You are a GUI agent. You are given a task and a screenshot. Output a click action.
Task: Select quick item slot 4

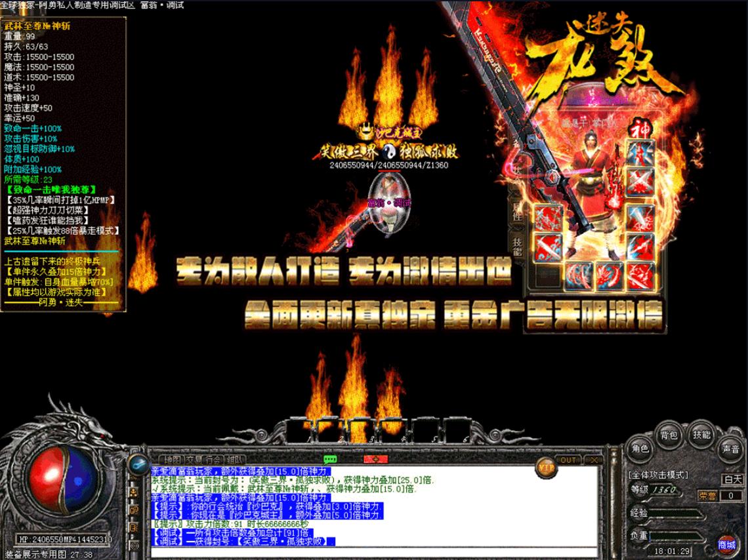click(394, 431)
